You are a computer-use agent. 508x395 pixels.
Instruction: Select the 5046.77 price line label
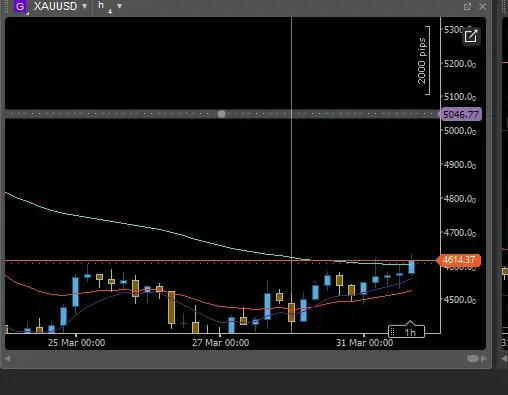[461, 114]
